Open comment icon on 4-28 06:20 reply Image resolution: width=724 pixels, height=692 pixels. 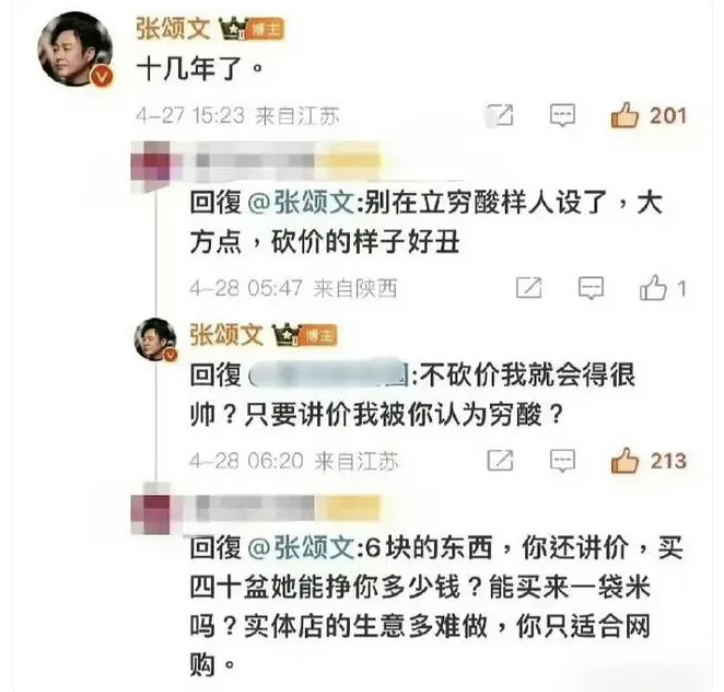tap(562, 461)
